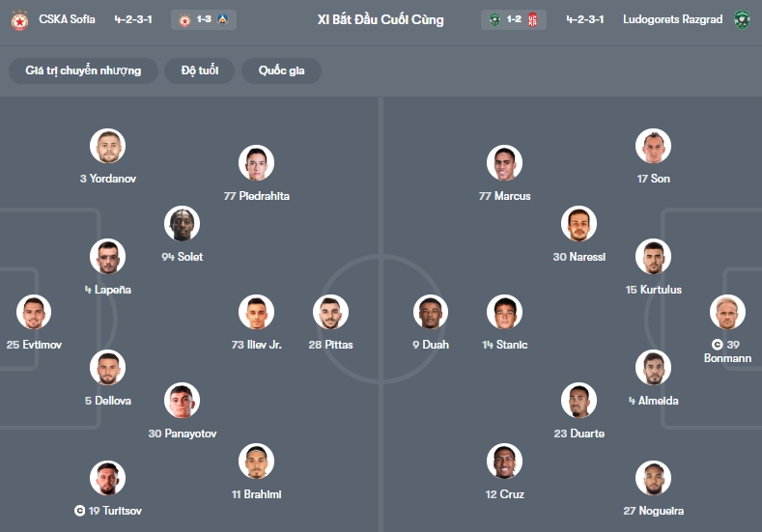
Task: Click Duah's player photo
Action: [431, 313]
